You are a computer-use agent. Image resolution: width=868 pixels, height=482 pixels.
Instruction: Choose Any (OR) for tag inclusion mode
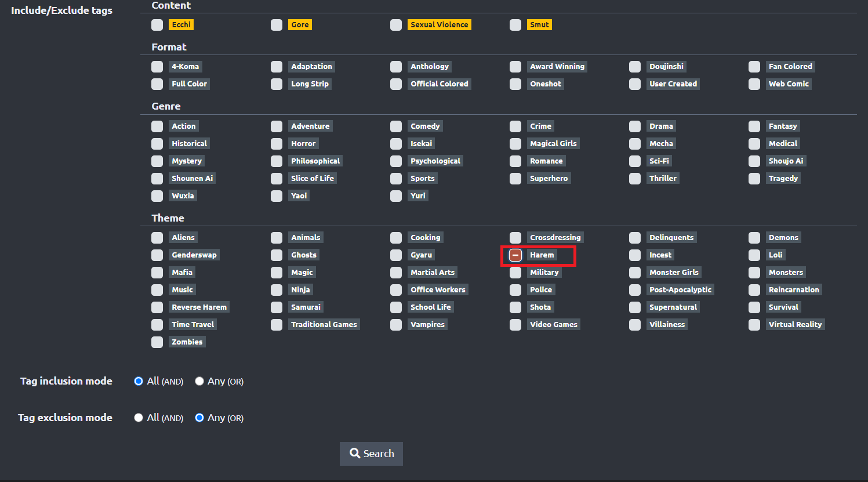(x=199, y=381)
